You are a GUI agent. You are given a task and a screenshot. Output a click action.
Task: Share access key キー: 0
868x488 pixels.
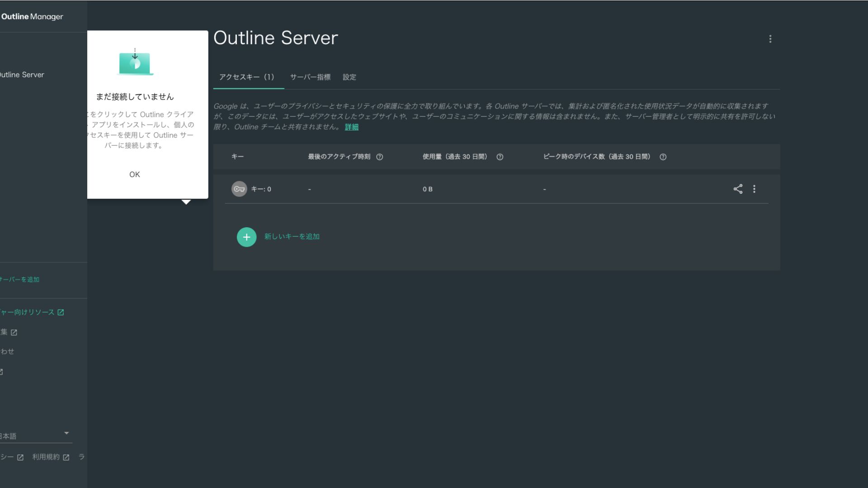[x=738, y=189]
